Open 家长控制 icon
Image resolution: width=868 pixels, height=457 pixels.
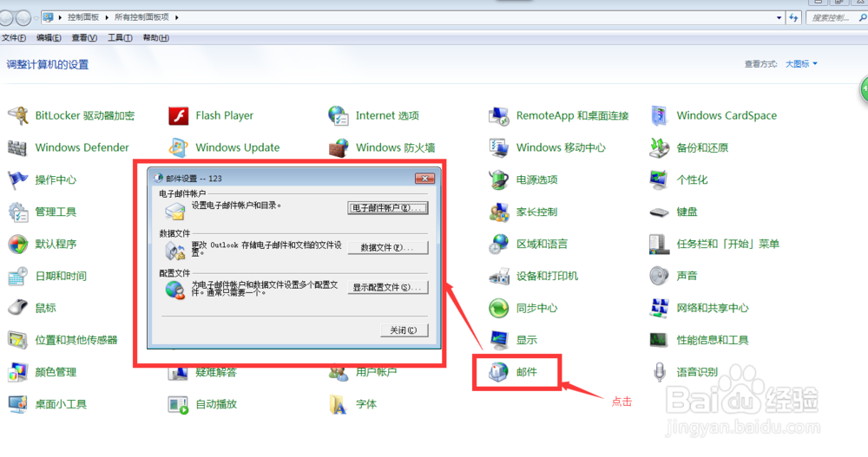(499, 212)
